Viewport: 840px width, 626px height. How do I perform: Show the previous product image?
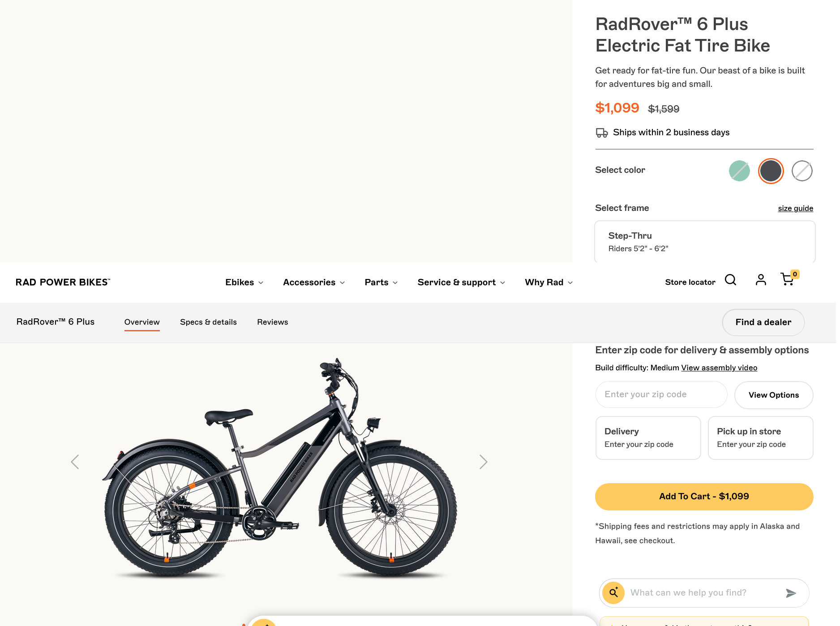tap(75, 462)
